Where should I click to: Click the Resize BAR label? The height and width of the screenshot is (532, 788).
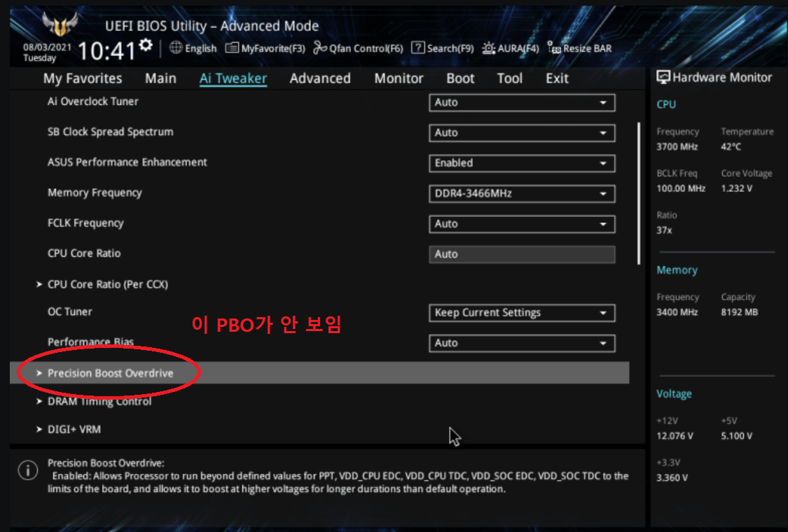point(588,48)
